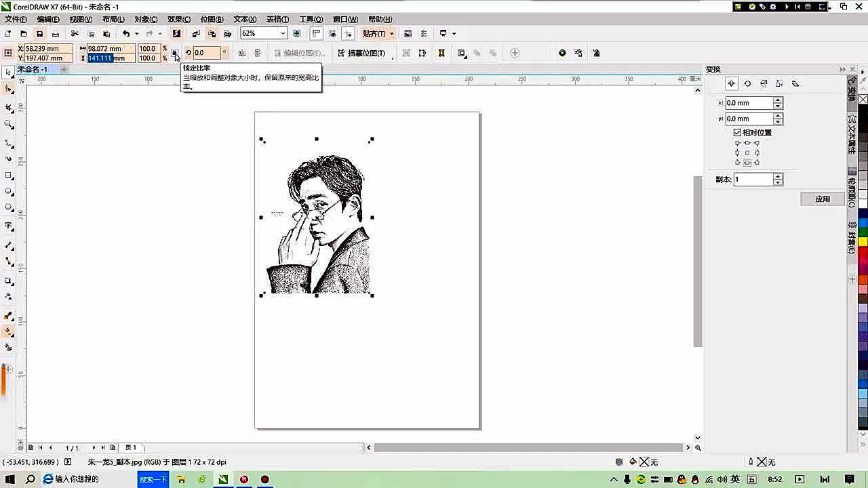Open the 文本属性 docker tab
The height and width of the screenshot is (488, 868).
click(x=852, y=136)
